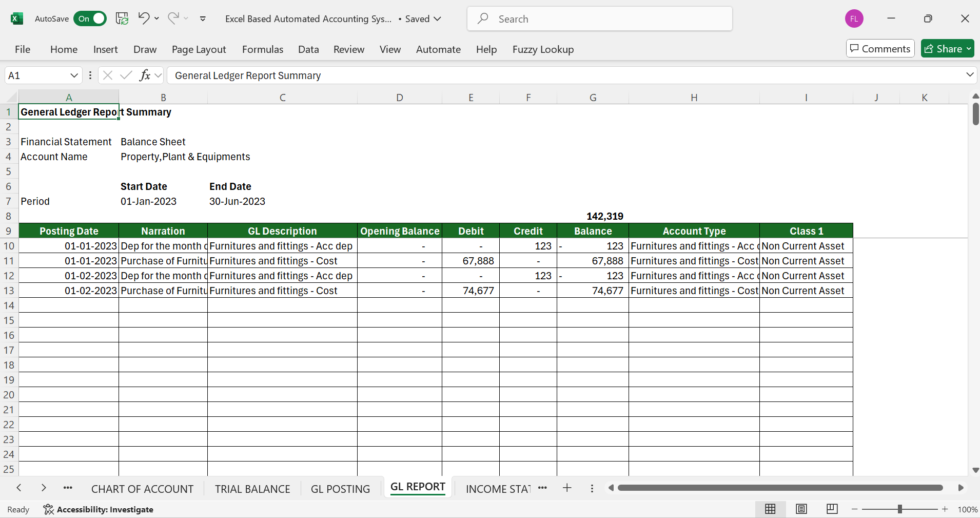Open the Fuzzy Lookup tab
The image size is (980, 518).
point(543,49)
